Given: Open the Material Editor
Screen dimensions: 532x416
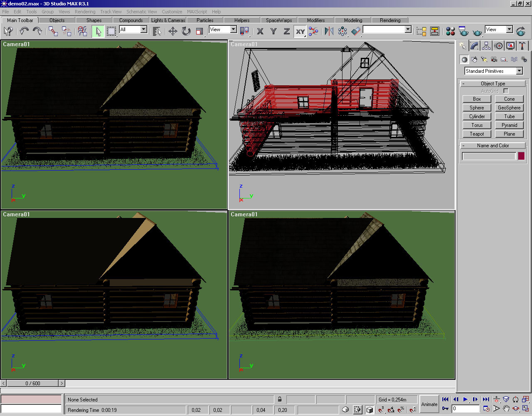Looking at the screenshot, I should (450, 31).
